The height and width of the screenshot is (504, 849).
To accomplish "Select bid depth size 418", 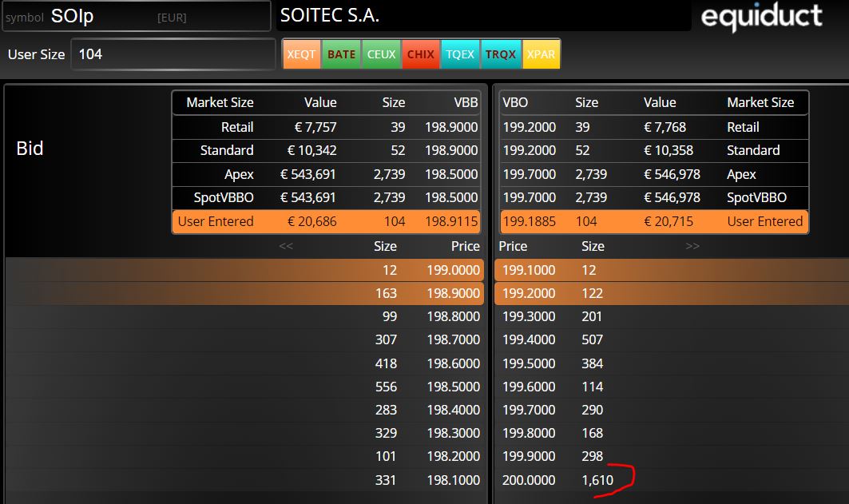I will click(x=386, y=363).
